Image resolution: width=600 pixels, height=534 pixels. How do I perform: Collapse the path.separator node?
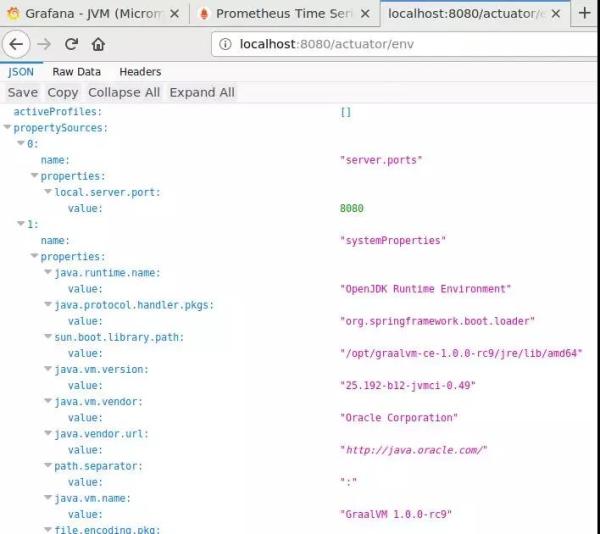[48, 465]
